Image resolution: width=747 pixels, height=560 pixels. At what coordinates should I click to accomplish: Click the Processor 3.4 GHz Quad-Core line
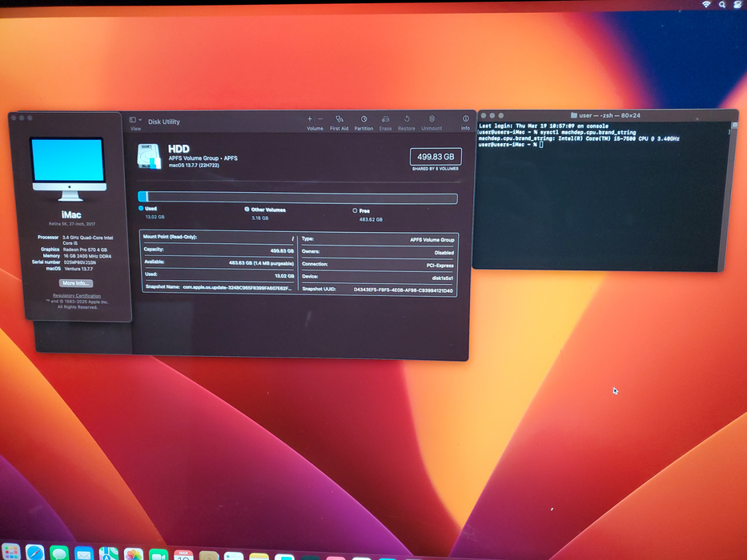pos(75,240)
